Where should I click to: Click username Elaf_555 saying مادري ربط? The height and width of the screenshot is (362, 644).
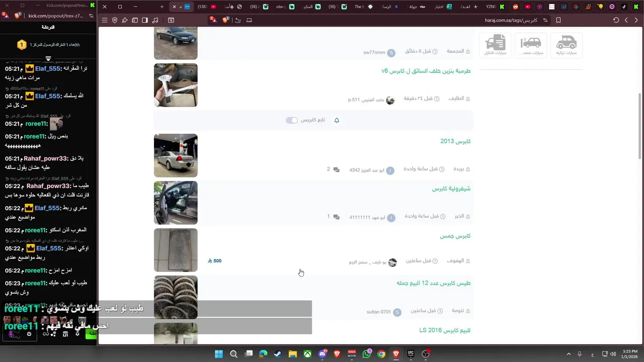pyautogui.click(x=47, y=208)
